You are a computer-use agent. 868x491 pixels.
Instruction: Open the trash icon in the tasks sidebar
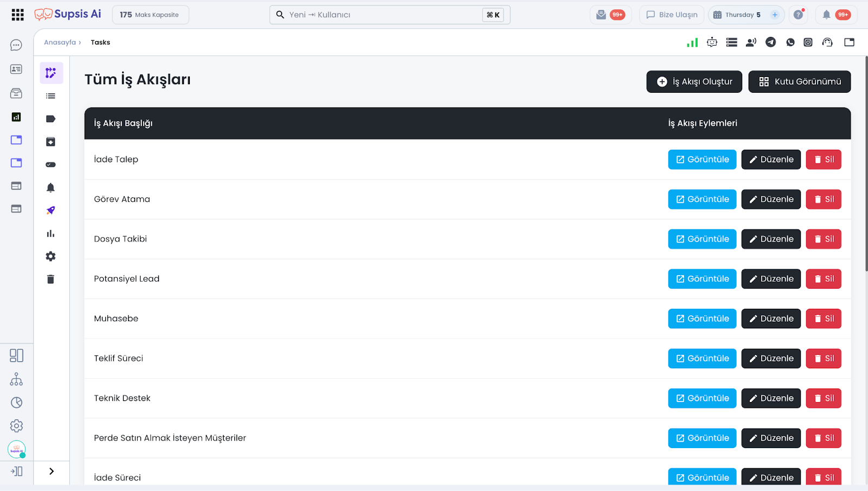point(50,279)
